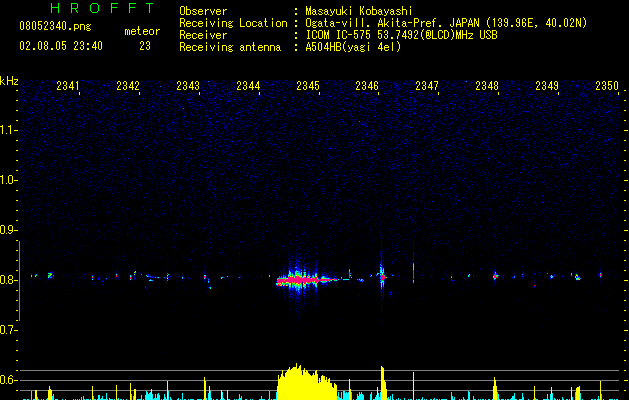Screen dimensions: 629x400
Task: Click the 2342 time marker
Action: tap(128, 85)
